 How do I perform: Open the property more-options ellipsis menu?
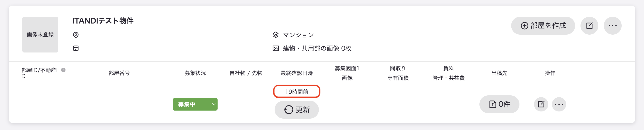(612, 26)
